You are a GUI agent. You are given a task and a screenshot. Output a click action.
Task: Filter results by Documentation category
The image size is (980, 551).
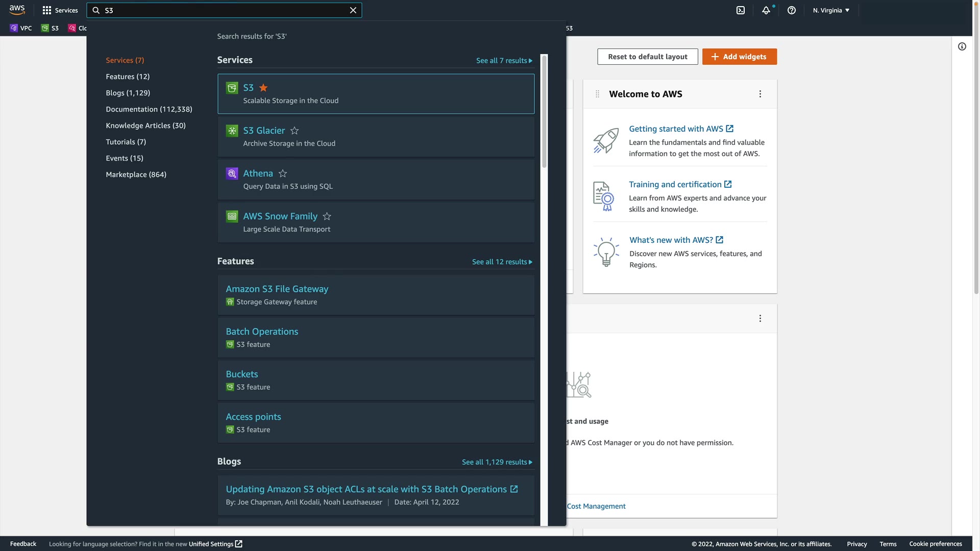149,109
